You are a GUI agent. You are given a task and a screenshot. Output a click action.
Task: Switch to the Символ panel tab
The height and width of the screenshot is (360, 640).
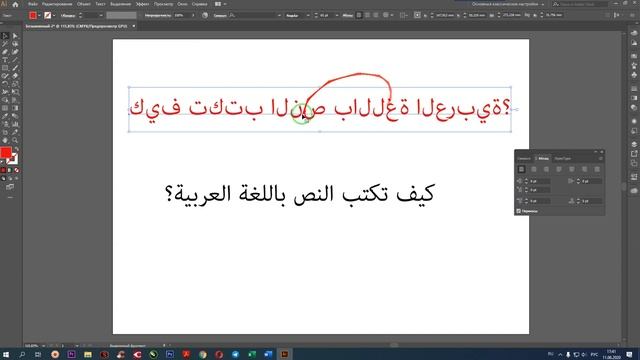[x=524, y=158]
